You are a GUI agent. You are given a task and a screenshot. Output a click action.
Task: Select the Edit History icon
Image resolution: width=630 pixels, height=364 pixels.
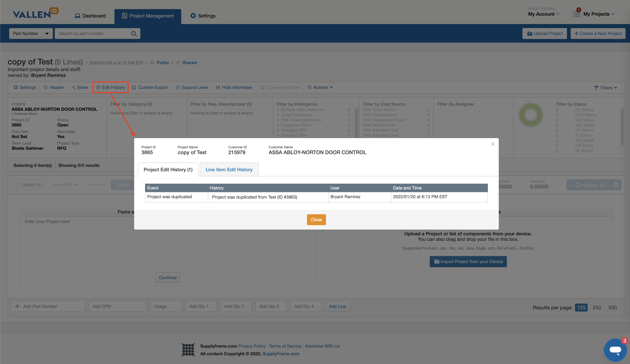pyautogui.click(x=98, y=87)
